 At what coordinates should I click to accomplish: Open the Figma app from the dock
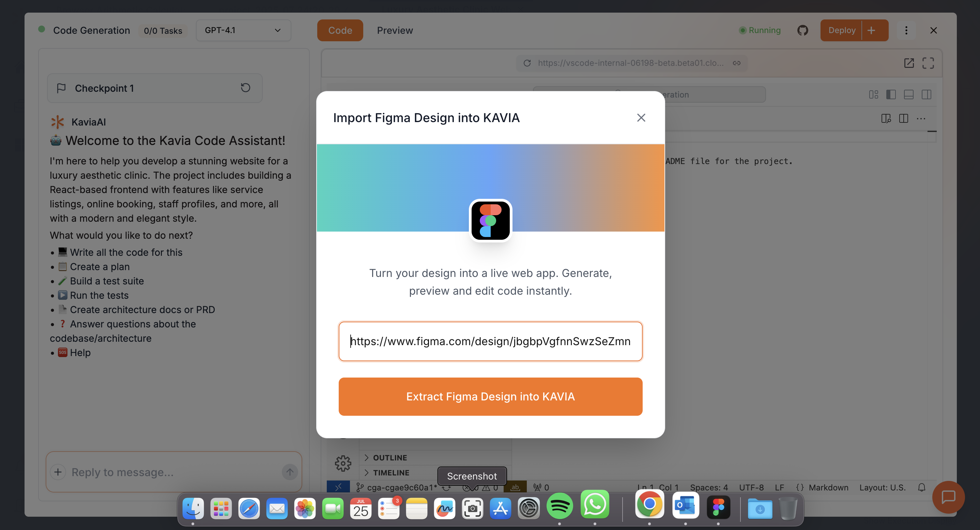tap(718, 507)
